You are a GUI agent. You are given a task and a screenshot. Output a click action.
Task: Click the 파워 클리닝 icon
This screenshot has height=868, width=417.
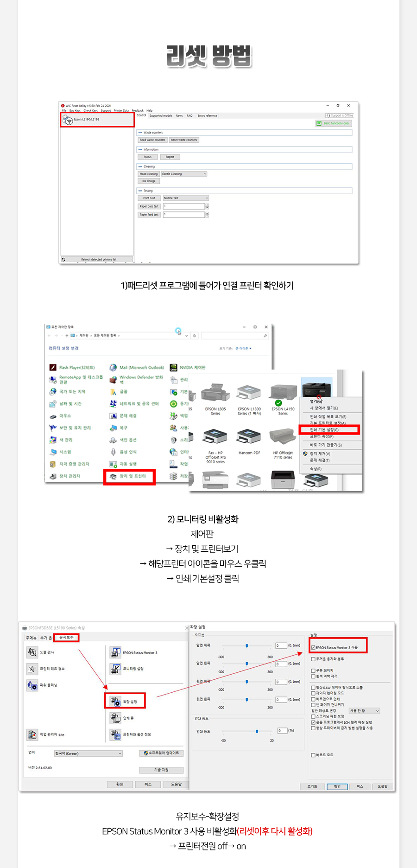[32, 685]
